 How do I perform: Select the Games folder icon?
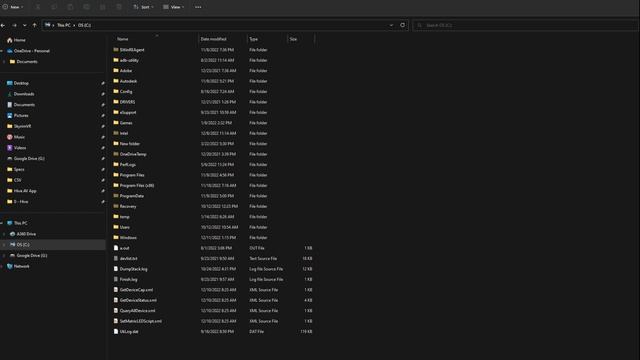tap(116, 122)
